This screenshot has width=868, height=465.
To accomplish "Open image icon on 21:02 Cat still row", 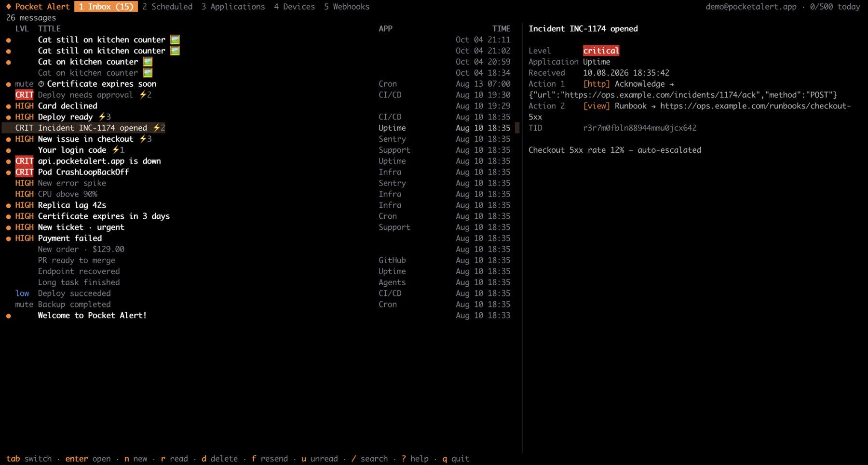I will pos(175,51).
